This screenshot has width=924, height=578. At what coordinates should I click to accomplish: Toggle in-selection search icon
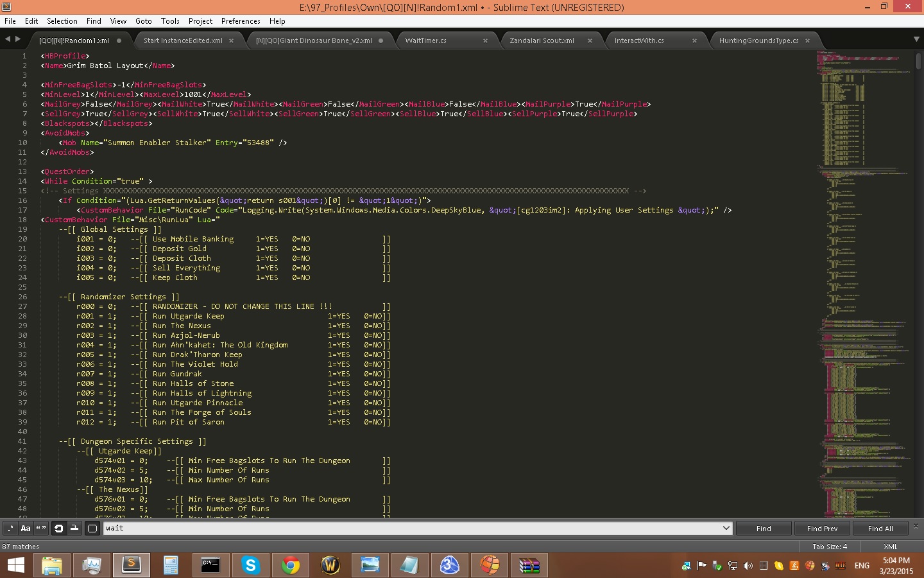pos(74,528)
